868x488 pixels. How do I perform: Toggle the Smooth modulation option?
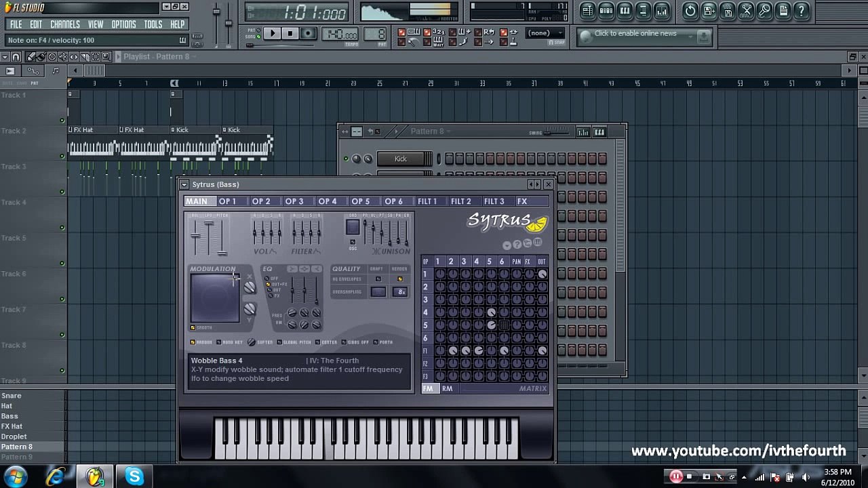point(201,328)
